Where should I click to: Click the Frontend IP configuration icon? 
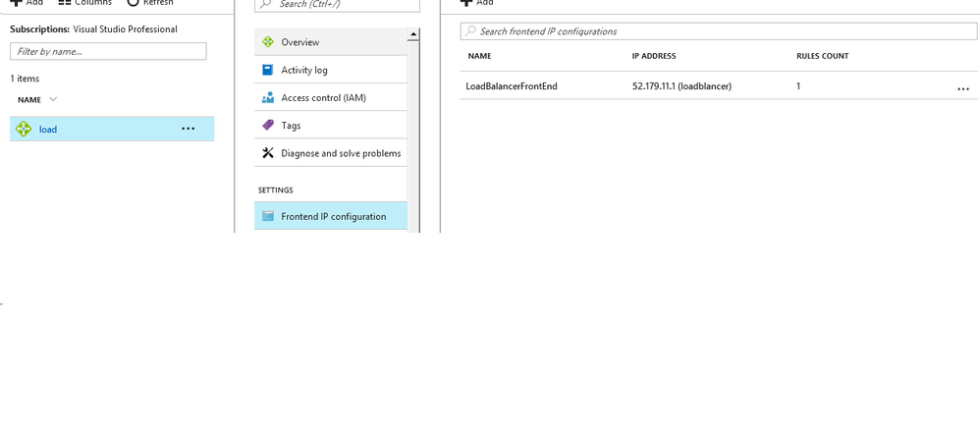268,216
